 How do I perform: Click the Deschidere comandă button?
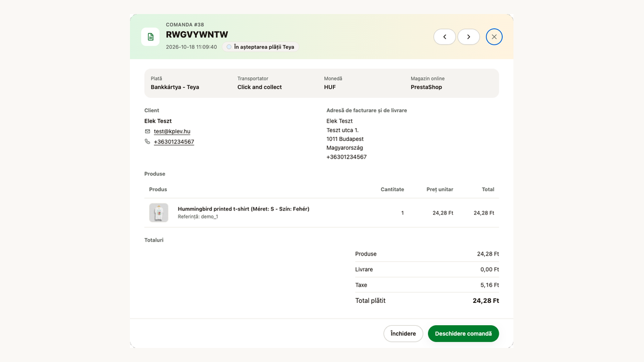point(463,334)
